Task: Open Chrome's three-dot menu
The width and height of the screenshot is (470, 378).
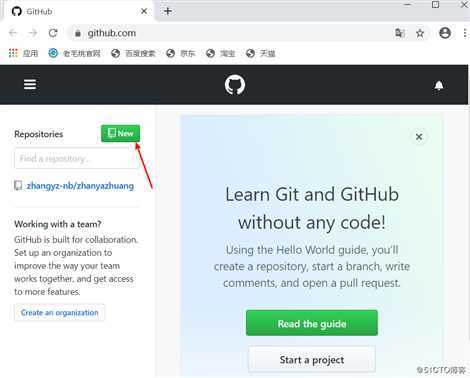Action: coord(465,33)
